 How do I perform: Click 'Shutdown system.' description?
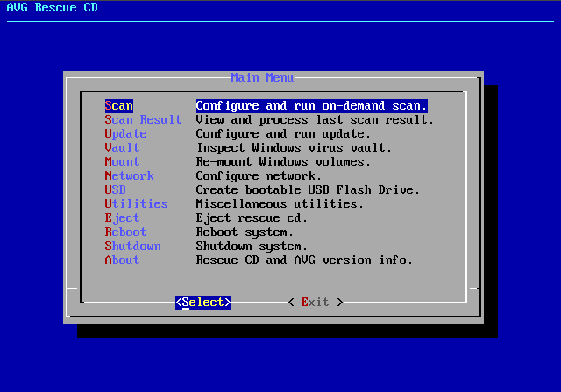coord(252,246)
